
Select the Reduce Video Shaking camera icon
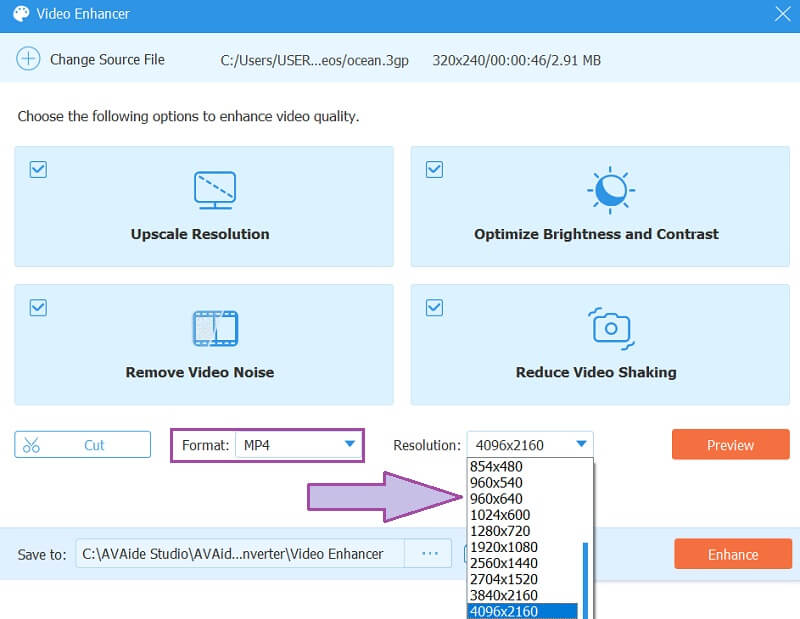(x=611, y=329)
